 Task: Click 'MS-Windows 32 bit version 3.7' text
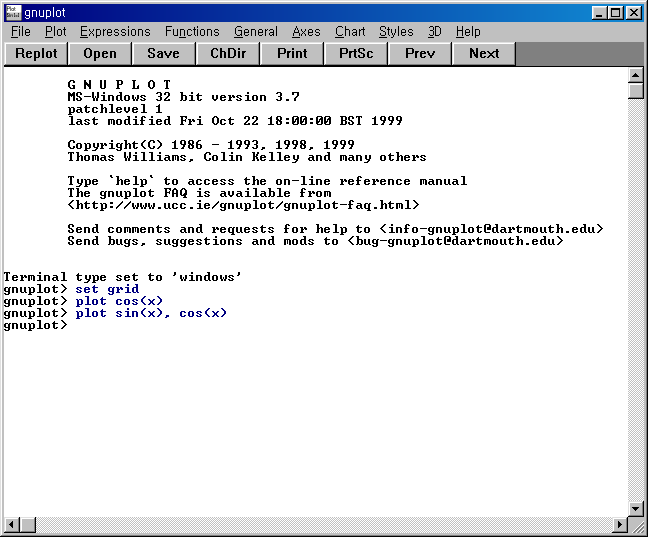tap(183, 97)
